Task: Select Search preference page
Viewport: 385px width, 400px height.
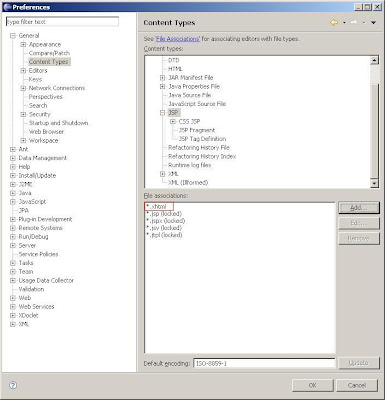Action: tap(38, 105)
